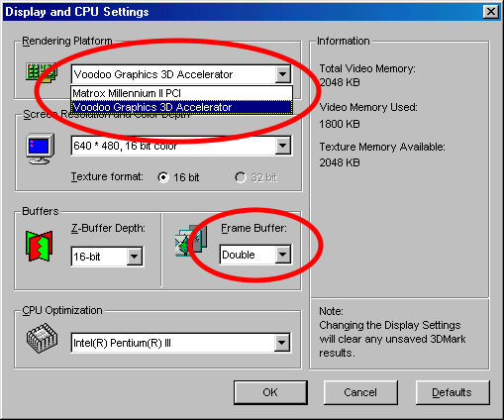This screenshot has height=420, width=504.
Task: Click the red-green Z-Buffer icon
Action: [39, 246]
